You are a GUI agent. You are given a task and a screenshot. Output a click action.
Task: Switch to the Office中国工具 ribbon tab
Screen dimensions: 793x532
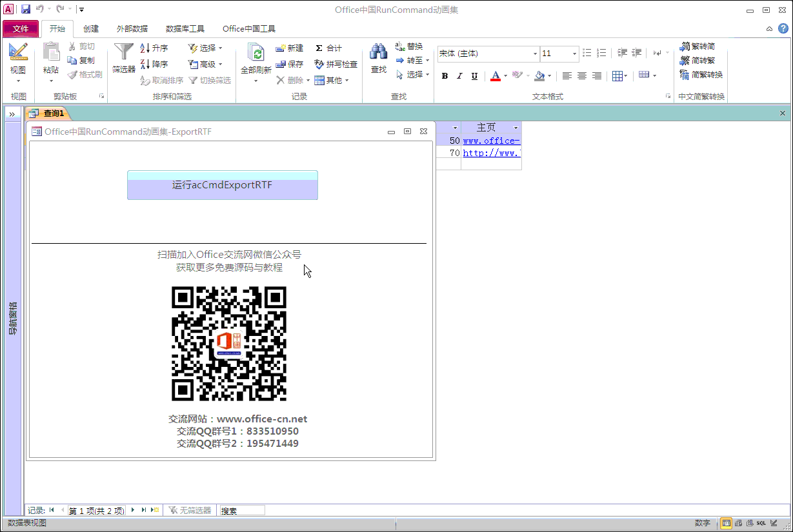pos(249,29)
